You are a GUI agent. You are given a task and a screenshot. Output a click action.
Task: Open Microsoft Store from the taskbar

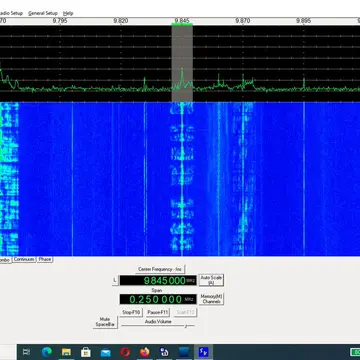click(86, 352)
